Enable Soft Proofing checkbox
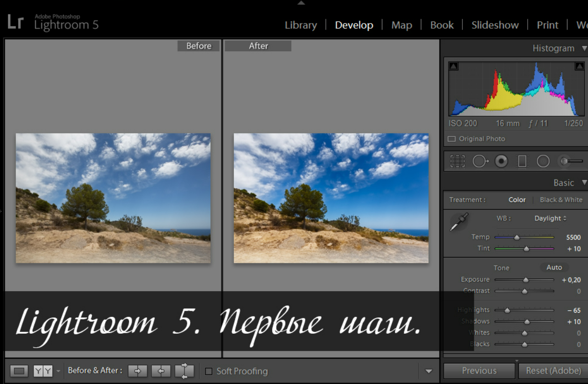588x384 pixels. pos(208,371)
